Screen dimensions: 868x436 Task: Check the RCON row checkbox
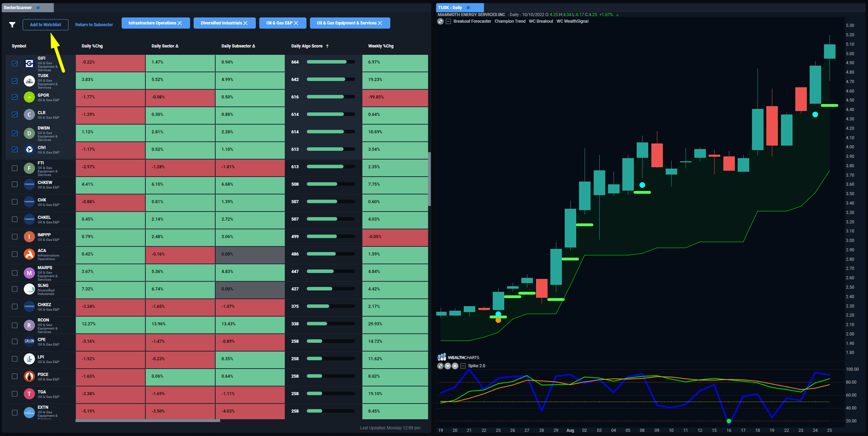tap(15, 325)
